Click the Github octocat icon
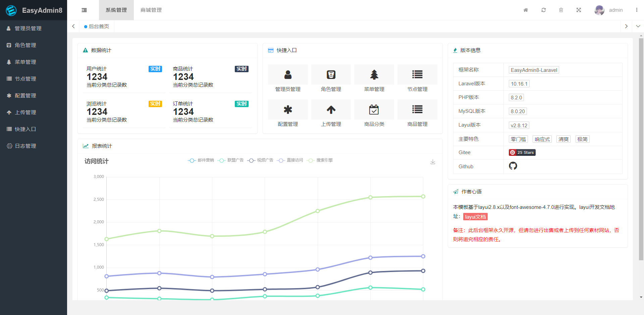The height and width of the screenshot is (315, 644). [513, 166]
